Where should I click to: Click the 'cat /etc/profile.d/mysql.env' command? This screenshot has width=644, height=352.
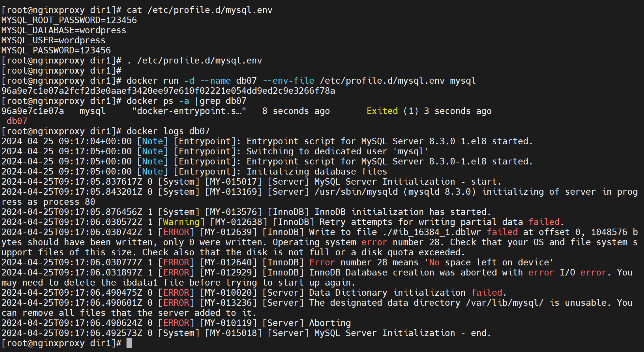199,10
